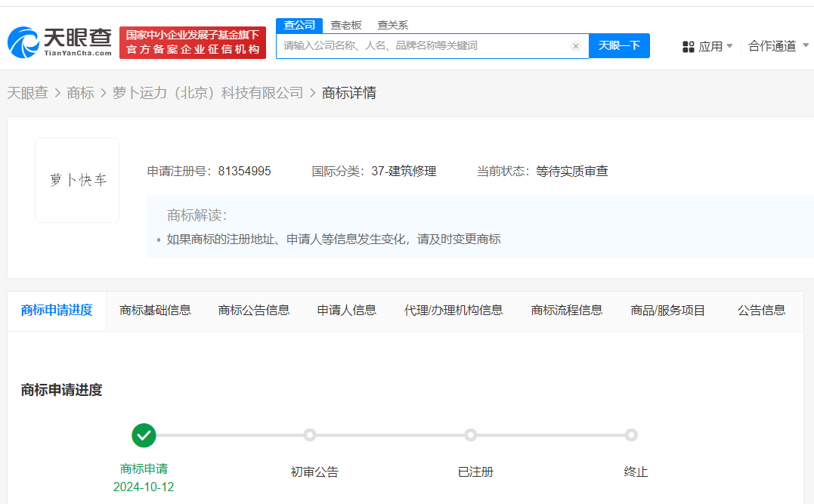Switch to the 查老板 search tab
This screenshot has height=504, width=814.
pos(345,25)
